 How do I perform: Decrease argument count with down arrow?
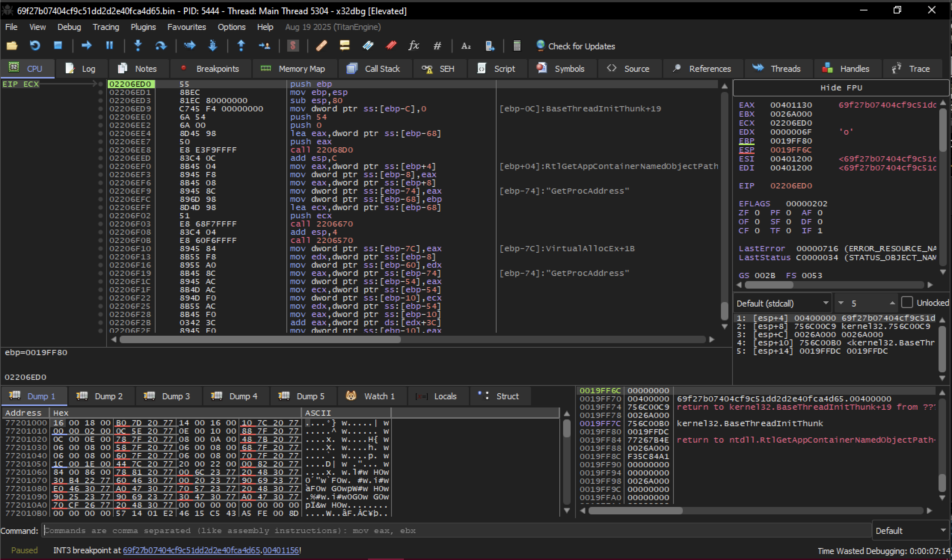pos(841,303)
